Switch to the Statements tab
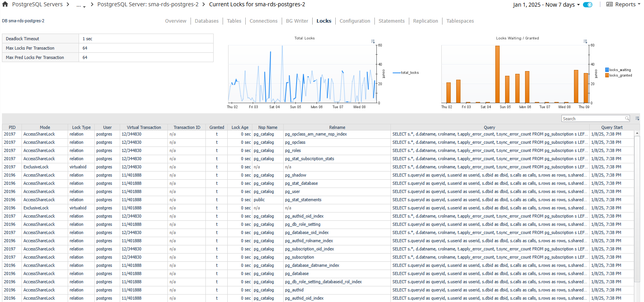The width and height of the screenshot is (644, 302). pyautogui.click(x=392, y=21)
